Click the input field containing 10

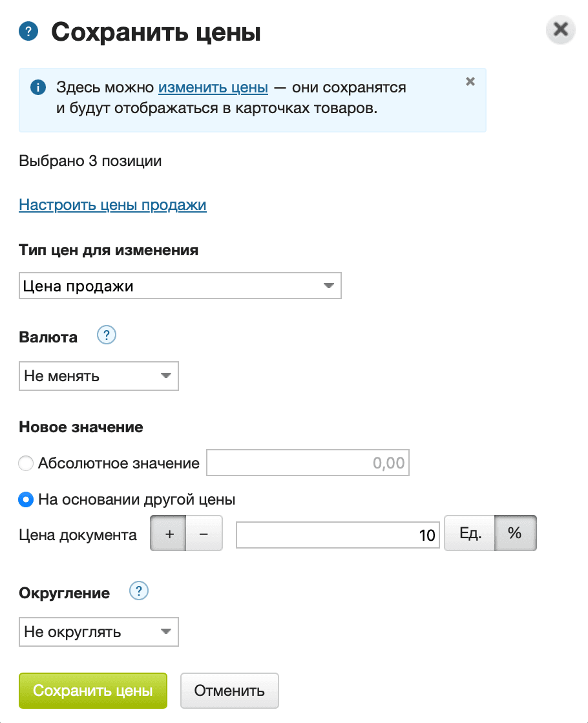tap(337, 534)
